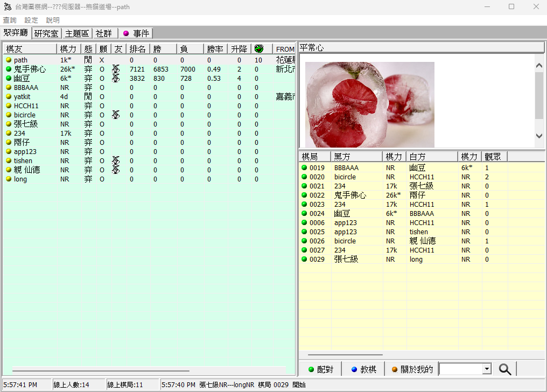Select the 關於我的 filter option
Viewport: 547px width, 392px height.
click(x=412, y=369)
